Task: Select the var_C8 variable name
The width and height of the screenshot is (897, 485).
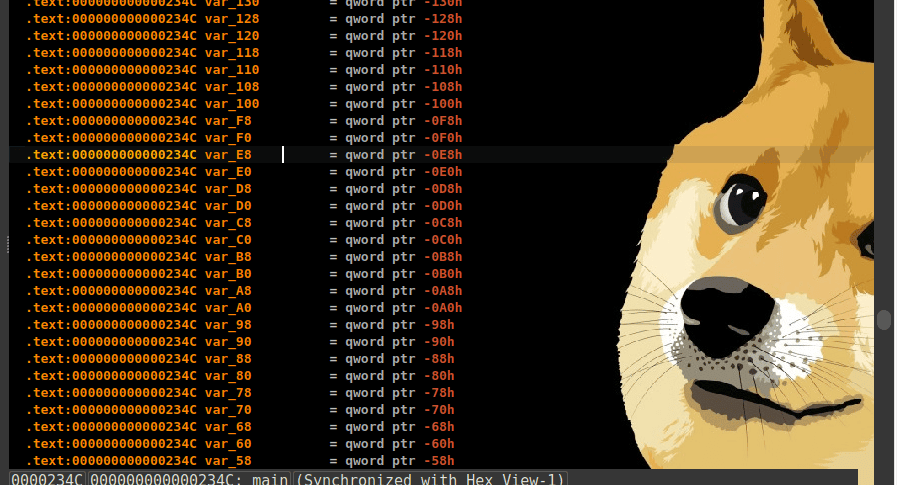Action: coord(228,223)
